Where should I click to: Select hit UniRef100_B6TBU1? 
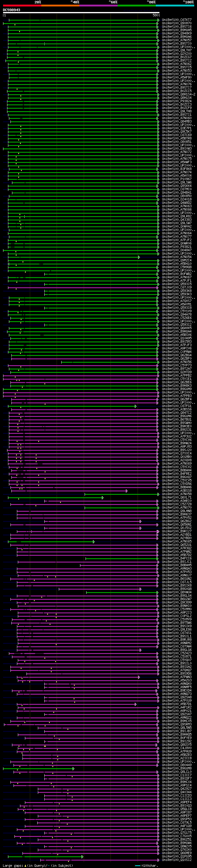176,420
